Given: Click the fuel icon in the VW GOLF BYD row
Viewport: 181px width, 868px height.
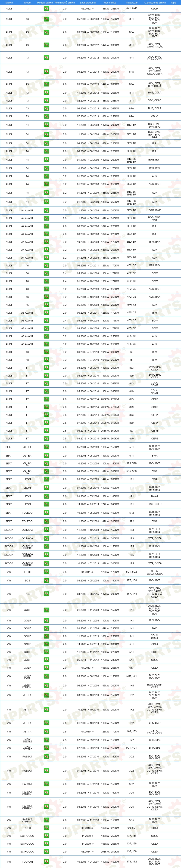Looking at the screenshot, I should click(47, 628).
